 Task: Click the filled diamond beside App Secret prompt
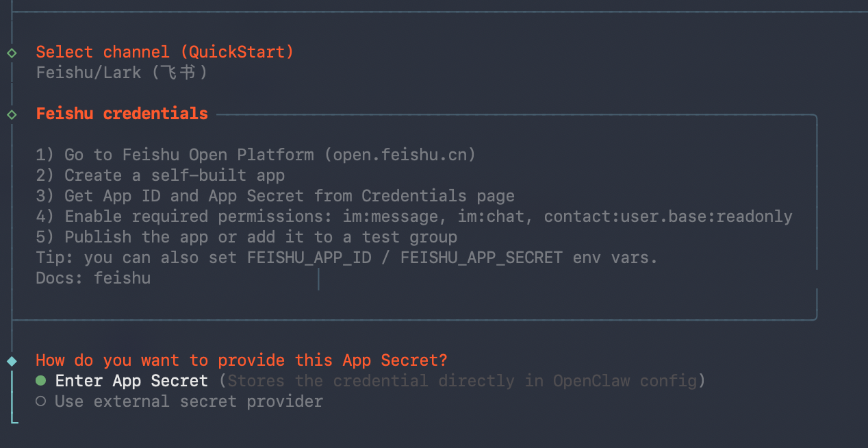point(12,360)
